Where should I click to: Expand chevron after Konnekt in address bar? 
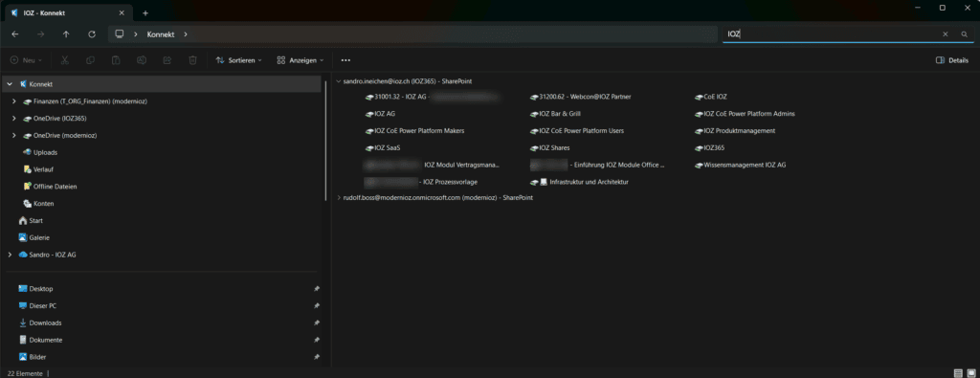(x=186, y=34)
